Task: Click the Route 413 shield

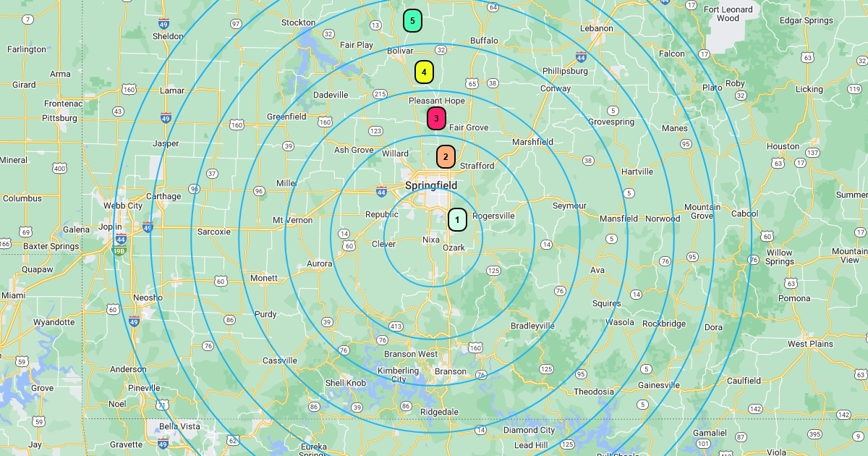Action: point(396,326)
